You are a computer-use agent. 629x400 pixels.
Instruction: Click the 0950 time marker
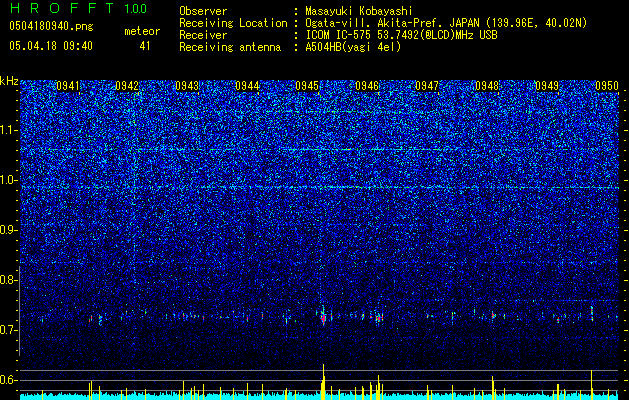tap(607, 86)
